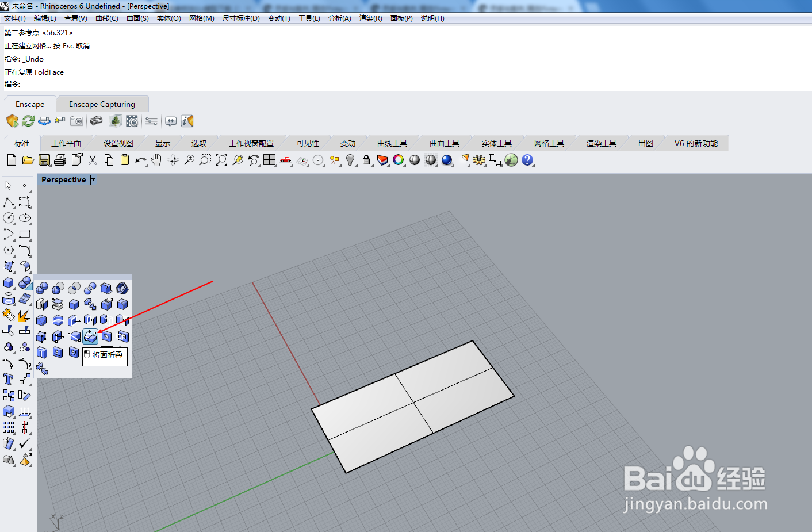812x532 pixels.
Task: Open the Perspective viewport dropdown arrow
Action: point(93,179)
